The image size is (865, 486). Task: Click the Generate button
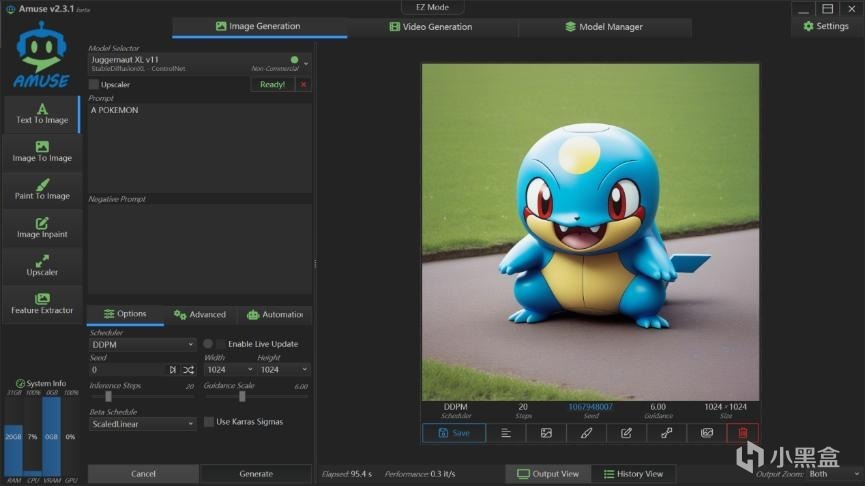256,474
